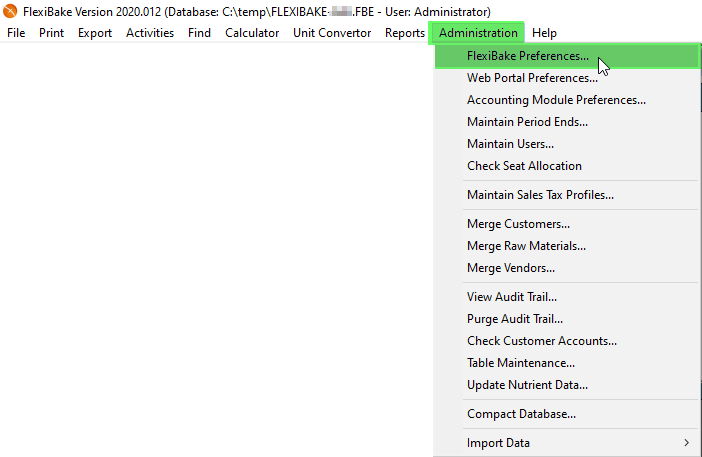Open the Print menu
Screen dimensions: 702x457
point(51,33)
